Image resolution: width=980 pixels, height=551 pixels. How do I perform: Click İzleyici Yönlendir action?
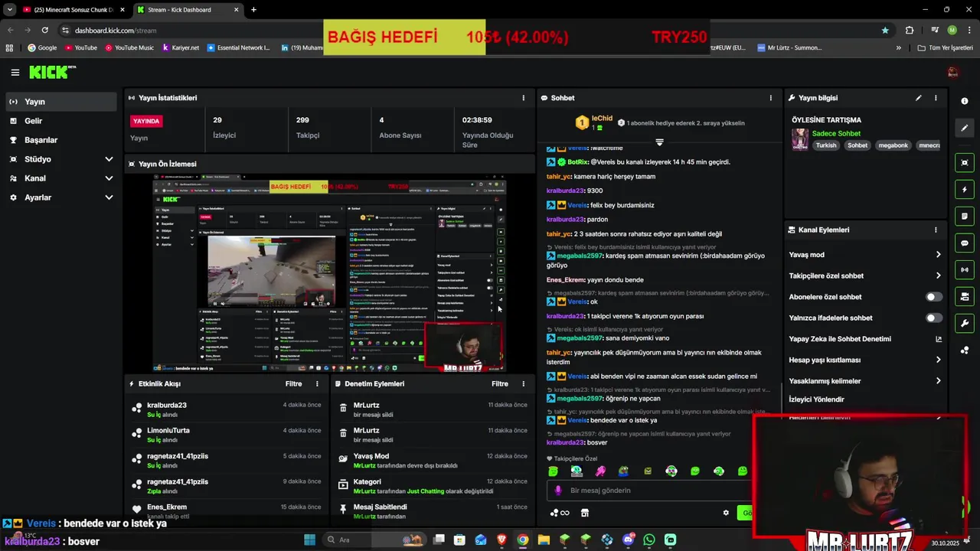[816, 399]
